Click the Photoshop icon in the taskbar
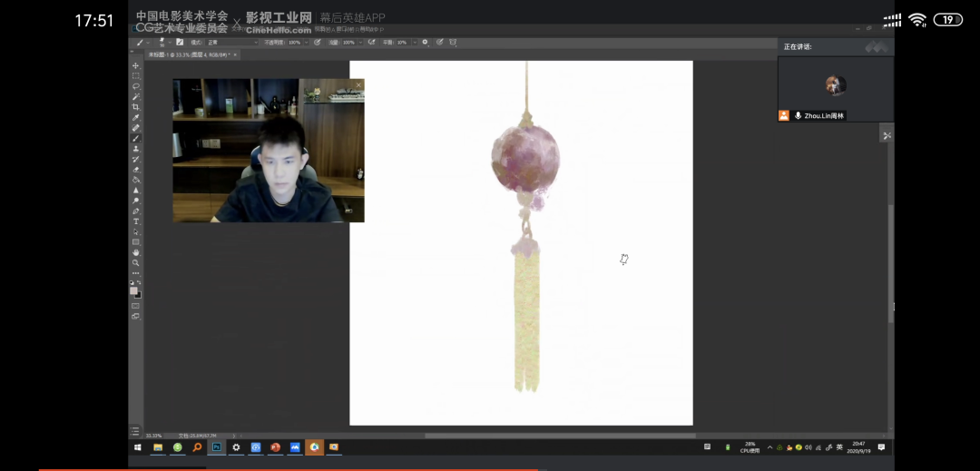This screenshot has width=980, height=471. 217,447
